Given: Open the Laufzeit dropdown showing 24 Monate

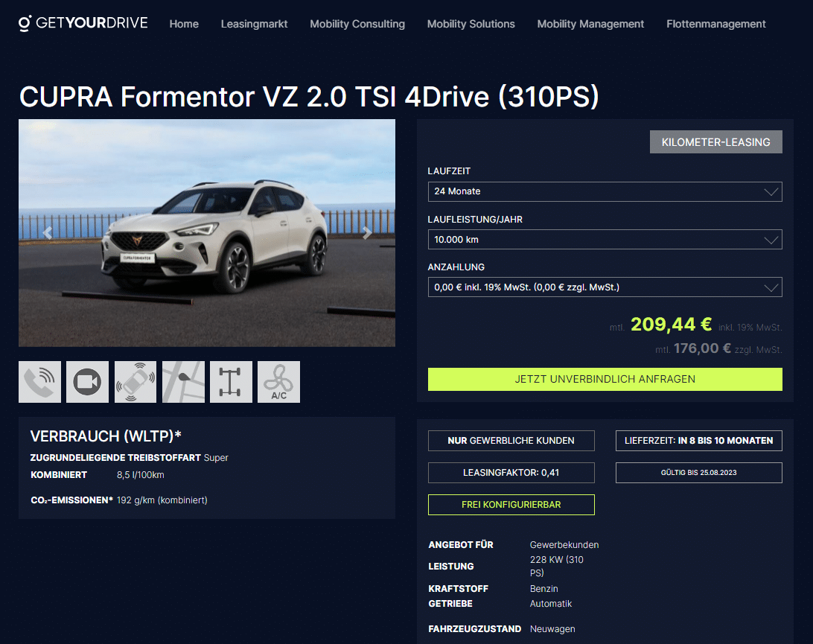Looking at the screenshot, I should pyautogui.click(x=605, y=191).
